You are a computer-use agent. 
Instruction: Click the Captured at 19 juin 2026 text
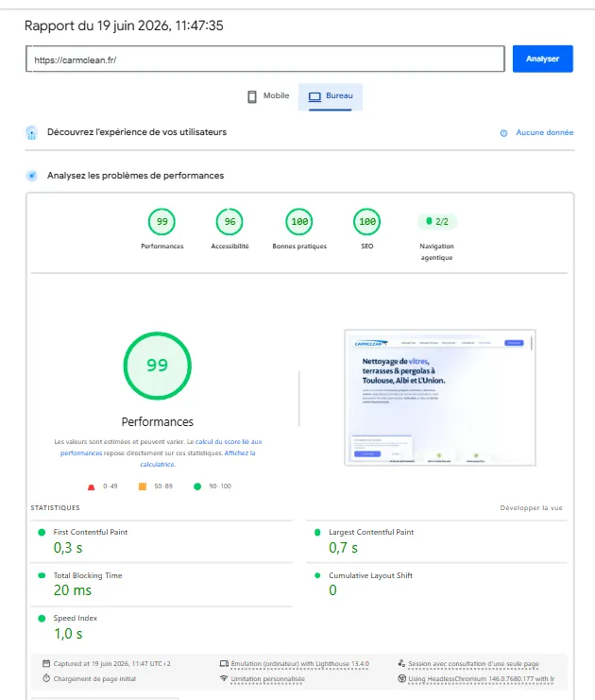(111, 664)
